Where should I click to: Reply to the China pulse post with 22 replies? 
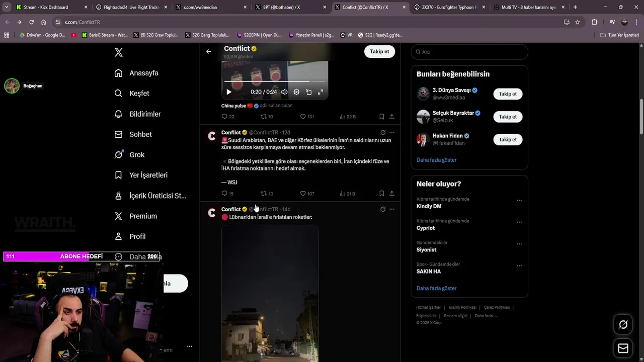[x=228, y=117]
